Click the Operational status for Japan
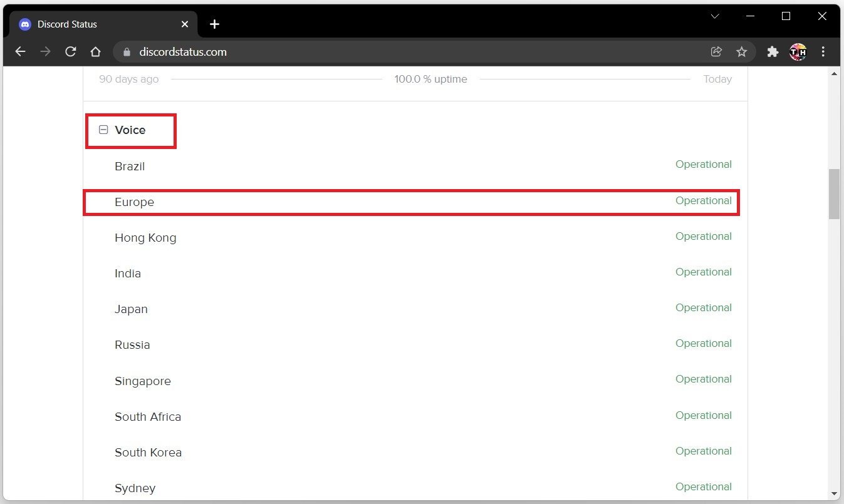 tap(703, 308)
